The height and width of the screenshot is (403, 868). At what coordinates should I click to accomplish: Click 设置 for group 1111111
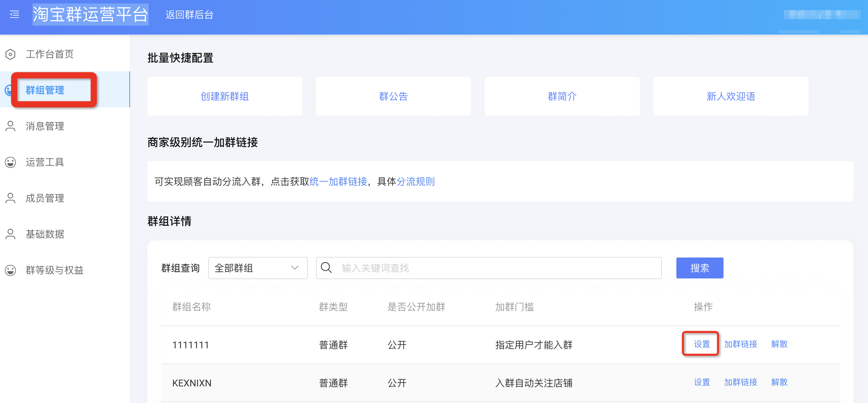pos(702,344)
